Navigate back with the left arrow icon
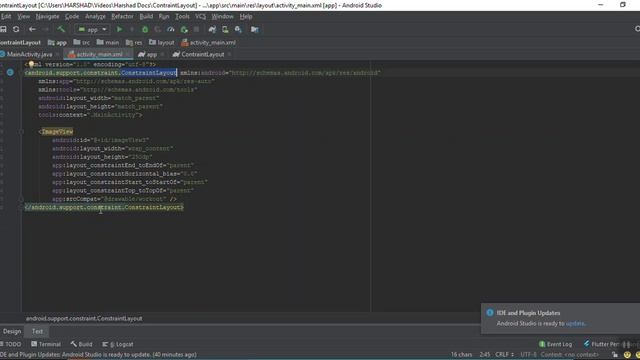 tap(32, 29)
